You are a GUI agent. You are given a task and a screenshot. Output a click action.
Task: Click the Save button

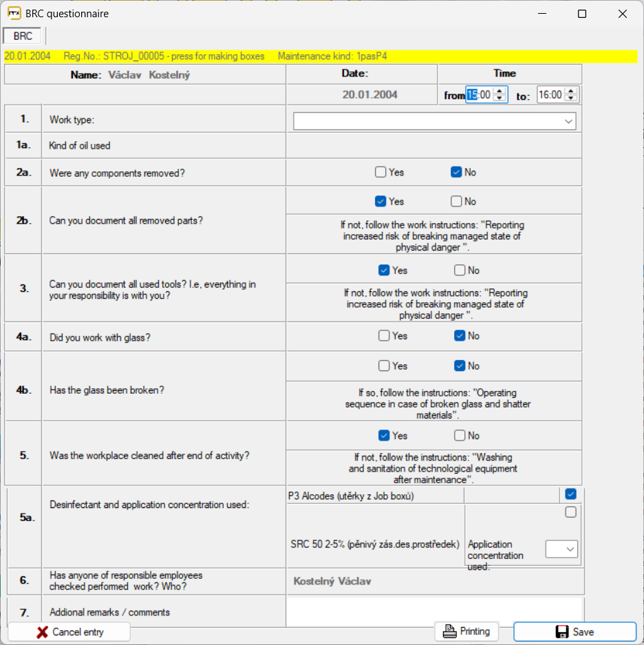pyautogui.click(x=575, y=631)
